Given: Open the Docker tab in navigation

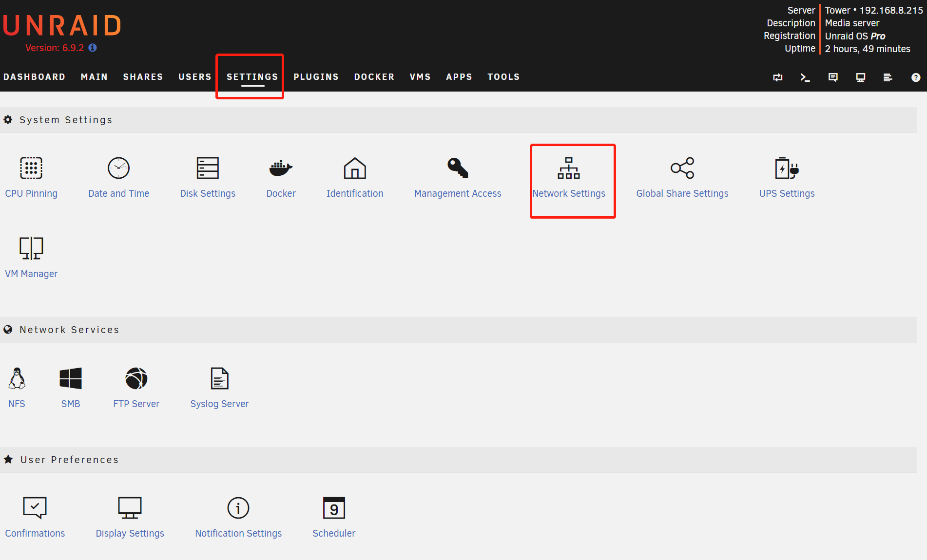Looking at the screenshot, I should pyautogui.click(x=374, y=77).
